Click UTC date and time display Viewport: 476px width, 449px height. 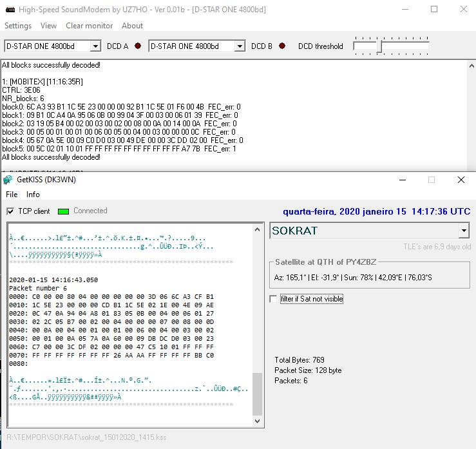tap(376, 211)
